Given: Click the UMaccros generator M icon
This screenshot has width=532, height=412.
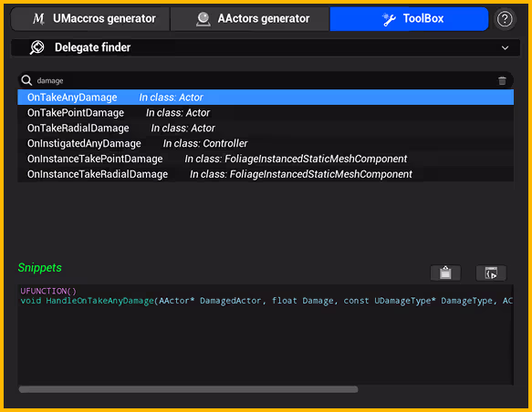Looking at the screenshot, I should pos(38,18).
